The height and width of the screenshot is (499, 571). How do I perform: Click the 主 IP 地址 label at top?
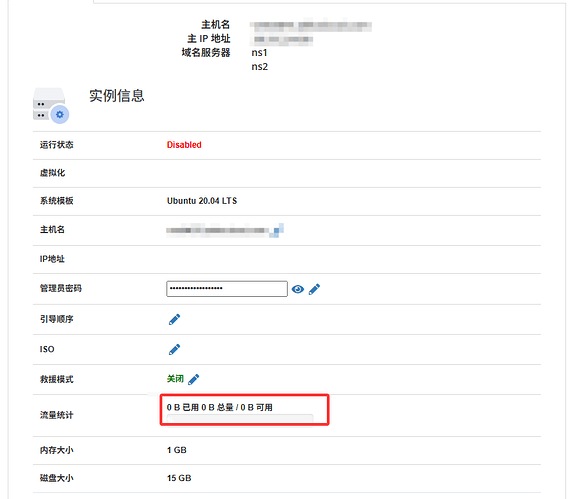pos(209,39)
